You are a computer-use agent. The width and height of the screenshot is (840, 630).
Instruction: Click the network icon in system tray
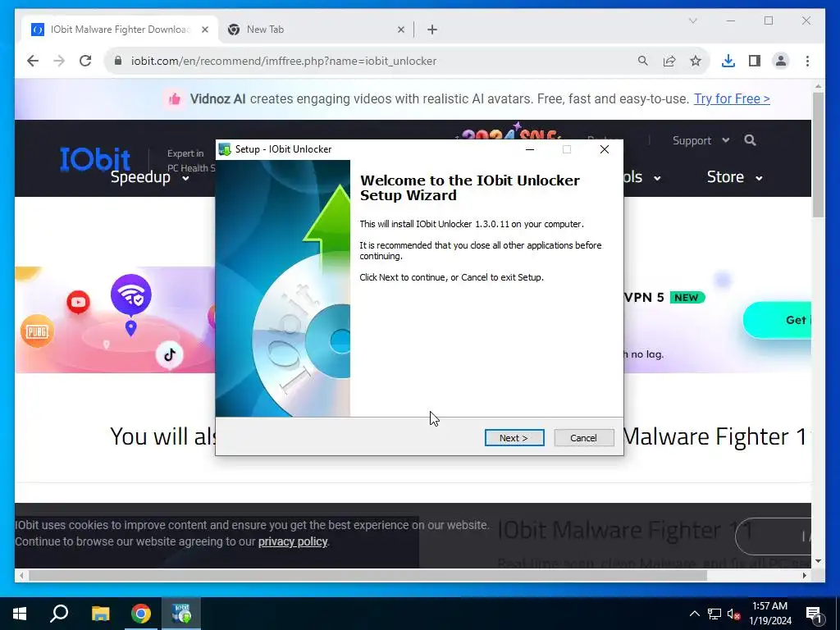pyautogui.click(x=714, y=614)
